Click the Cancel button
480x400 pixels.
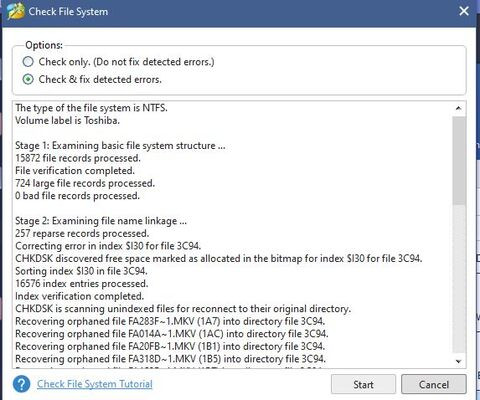(x=434, y=384)
